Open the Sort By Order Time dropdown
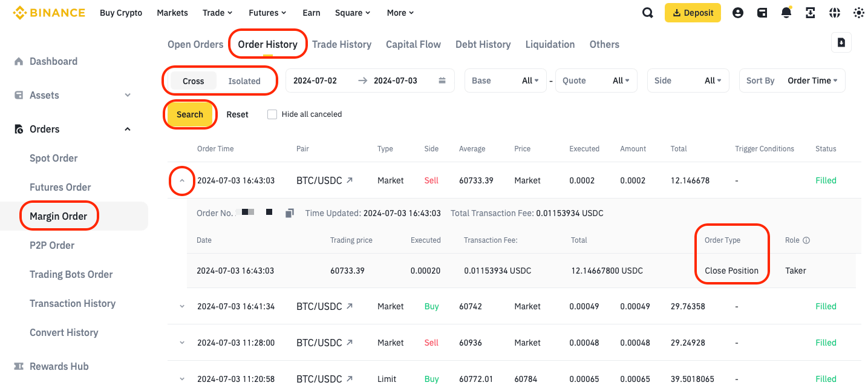Viewport: 868px width, 388px height. [x=792, y=81]
